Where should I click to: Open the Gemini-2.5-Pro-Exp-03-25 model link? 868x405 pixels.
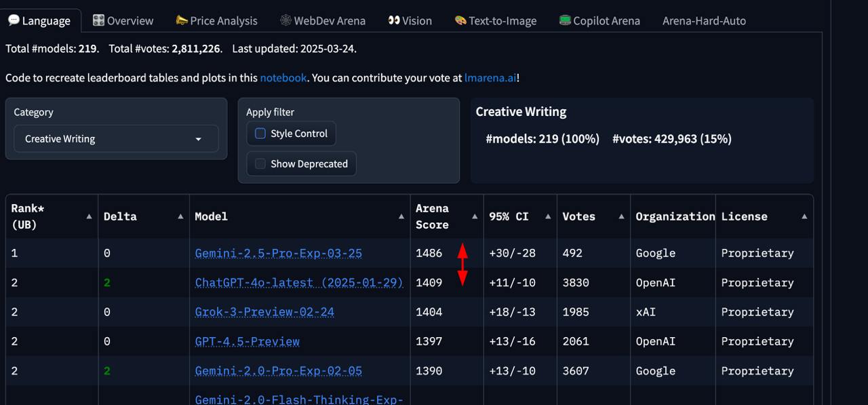[x=278, y=253]
